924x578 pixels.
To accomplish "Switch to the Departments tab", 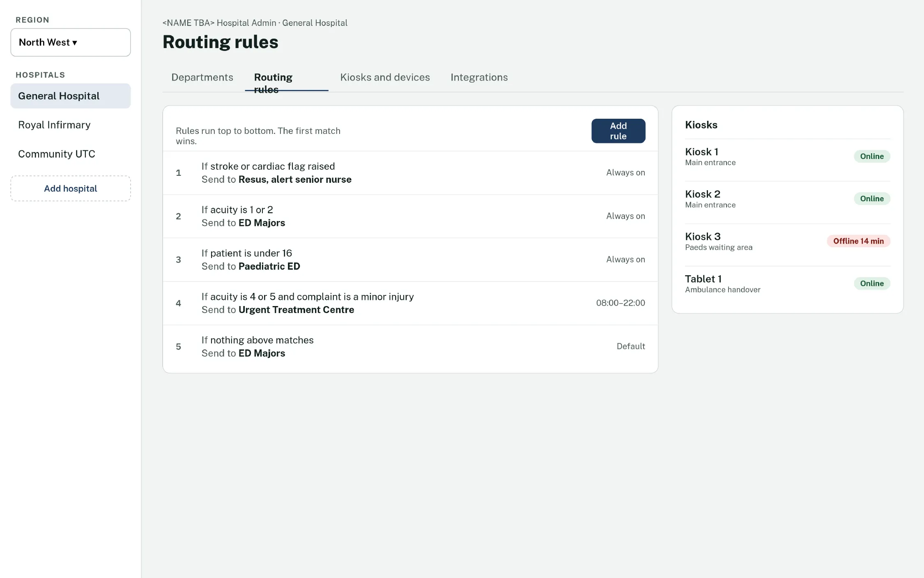I will pyautogui.click(x=202, y=77).
